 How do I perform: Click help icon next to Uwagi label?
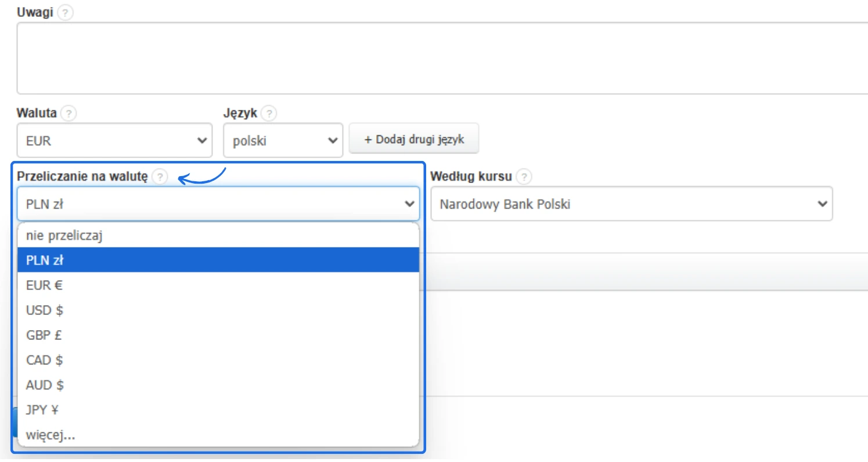(x=66, y=13)
